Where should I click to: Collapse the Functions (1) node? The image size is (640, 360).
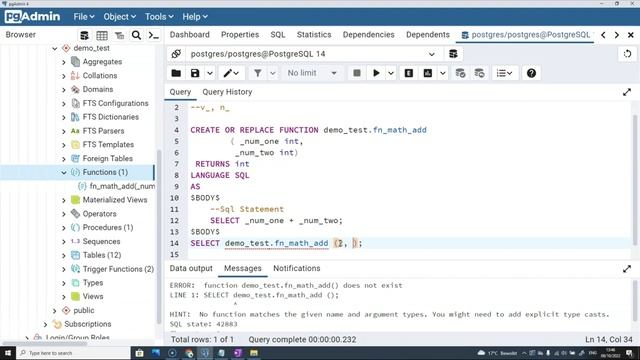point(64,172)
